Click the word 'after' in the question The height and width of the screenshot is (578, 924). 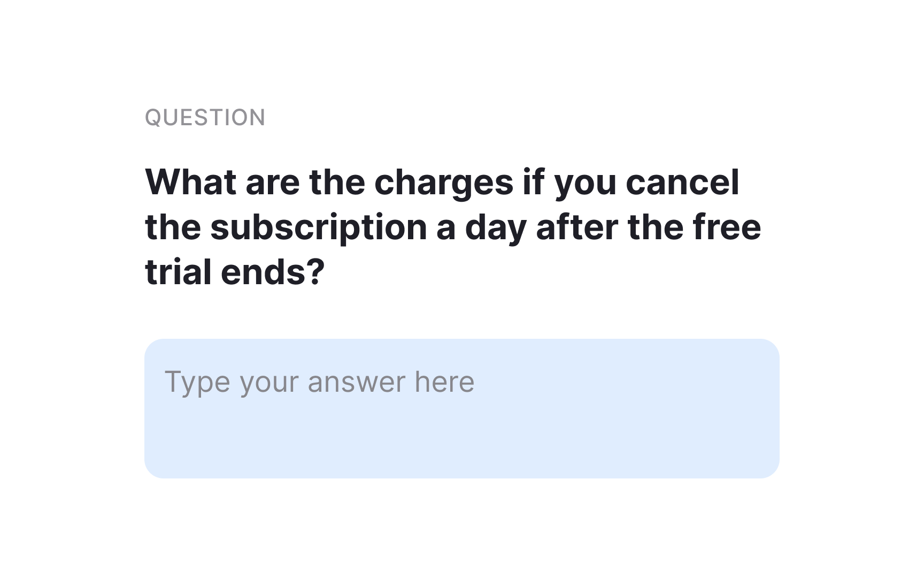click(577, 227)
